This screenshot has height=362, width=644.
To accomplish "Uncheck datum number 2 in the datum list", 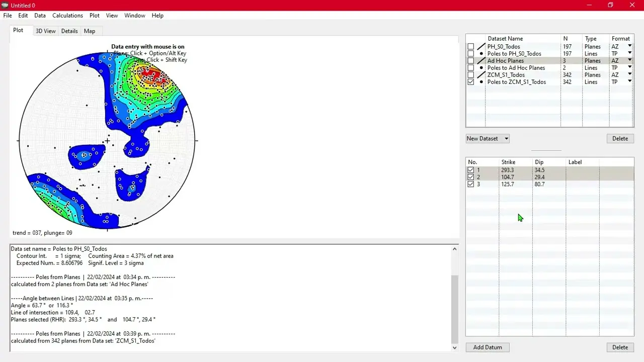I will point(471,177).
